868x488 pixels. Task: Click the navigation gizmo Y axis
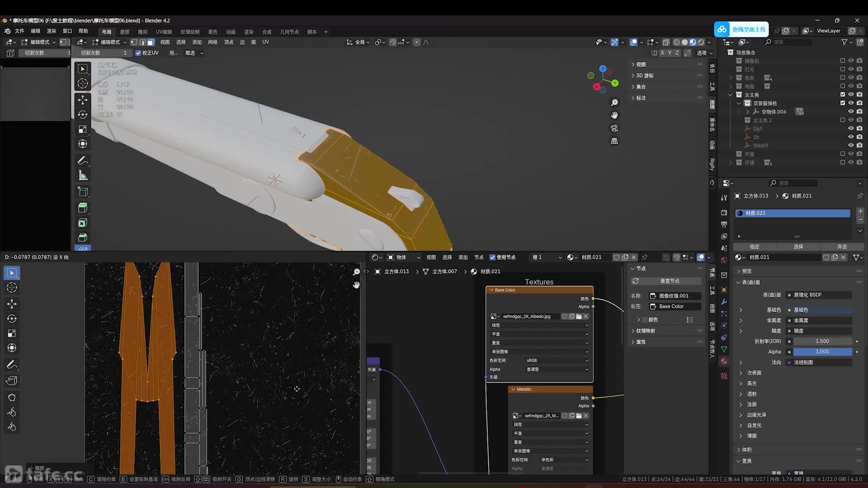tap(615, 83)
